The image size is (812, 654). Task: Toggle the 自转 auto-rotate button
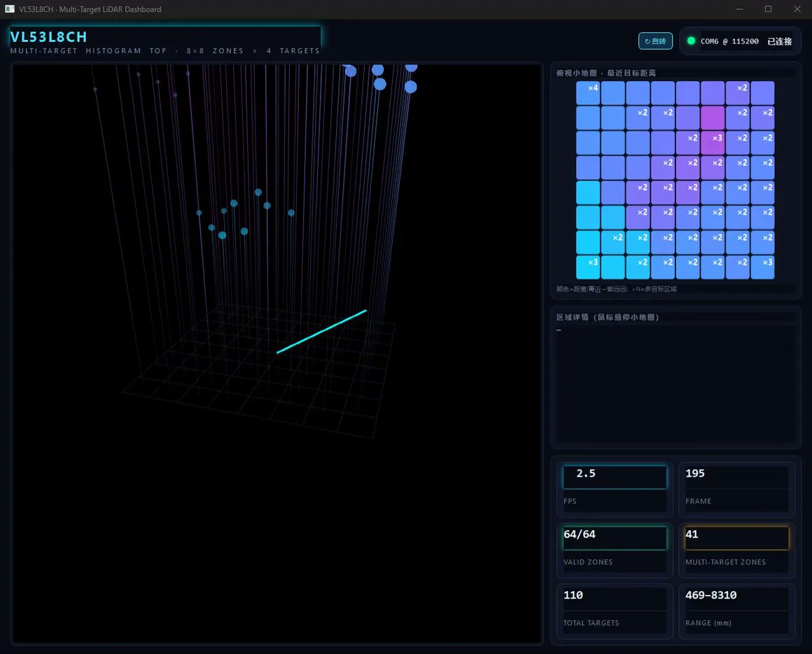[x=655, y=41]
